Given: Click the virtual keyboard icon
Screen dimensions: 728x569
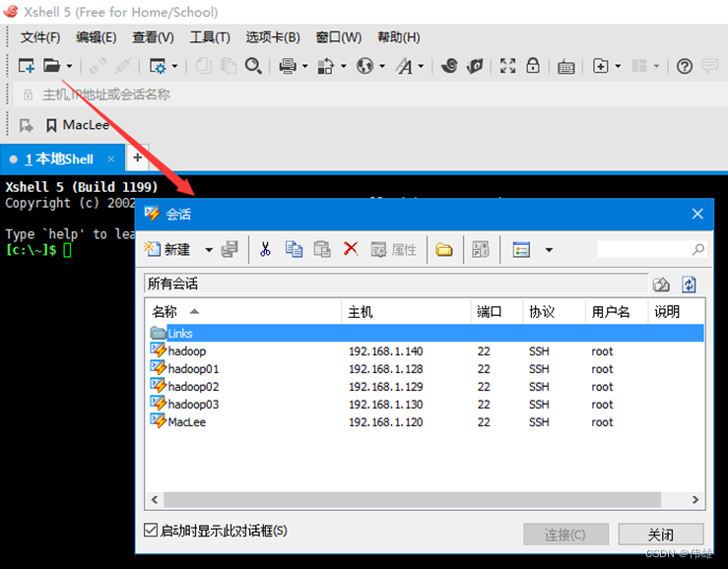Looking at the screenshot, I should tap(566, 66).
